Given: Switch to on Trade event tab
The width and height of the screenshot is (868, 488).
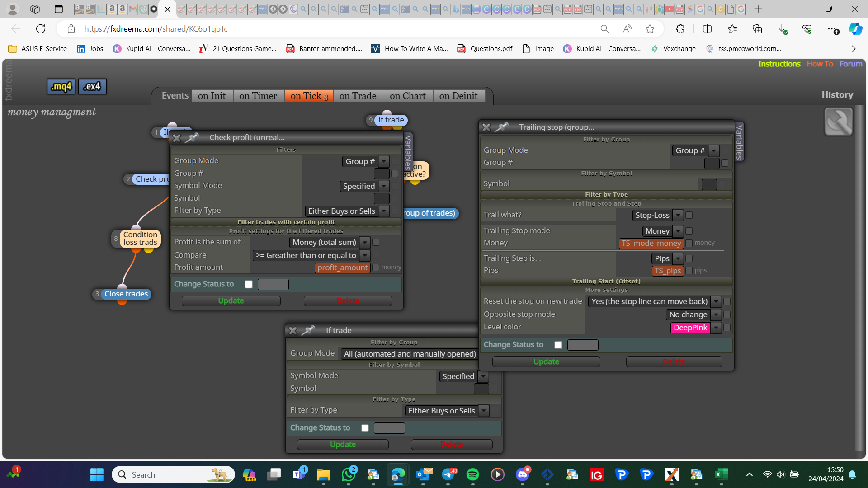Looking at the screenshot, I should coord(358,96).
